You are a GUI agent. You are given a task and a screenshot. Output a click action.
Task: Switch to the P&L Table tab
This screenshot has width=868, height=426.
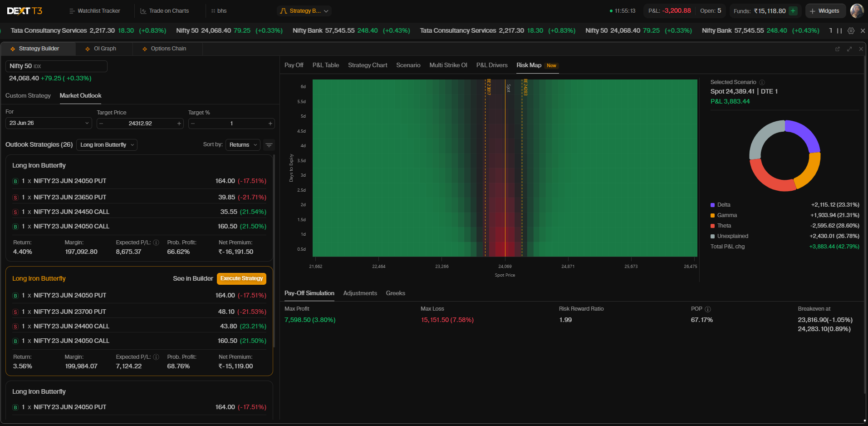coord(326,65)
